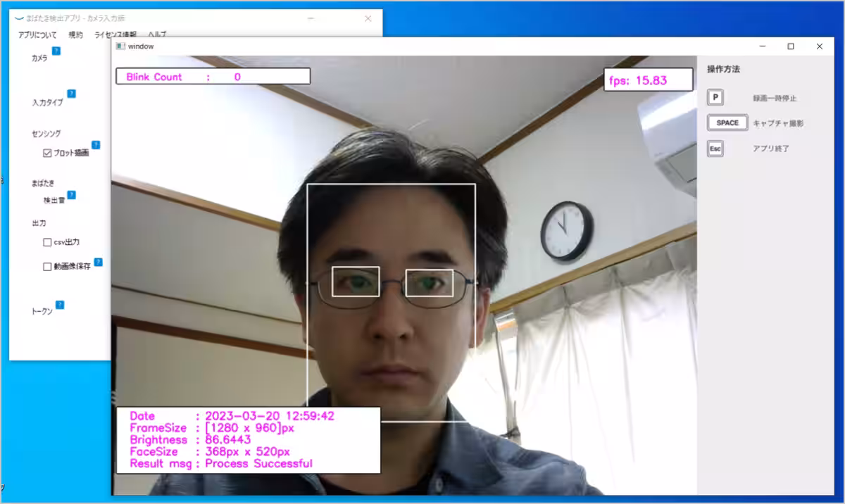Click the help icon beside 動画像保存
The height and width of the screenshot is (504, 845).
pos(98,262)
